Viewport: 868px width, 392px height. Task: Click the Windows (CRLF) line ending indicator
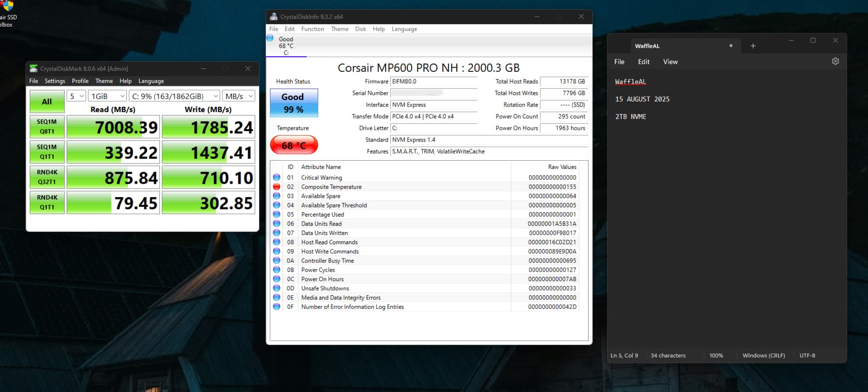pos(764,356)
